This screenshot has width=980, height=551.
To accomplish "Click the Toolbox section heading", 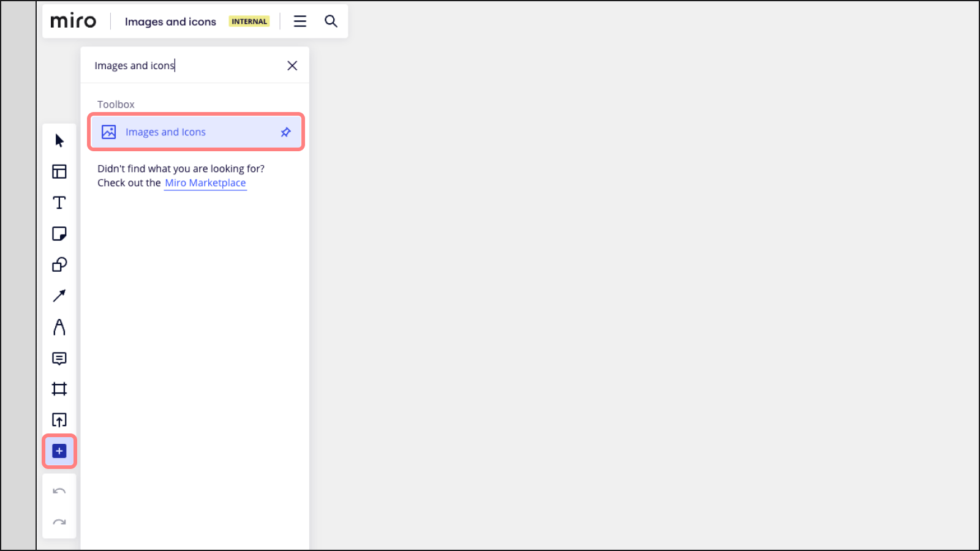I will coord(116,105).
